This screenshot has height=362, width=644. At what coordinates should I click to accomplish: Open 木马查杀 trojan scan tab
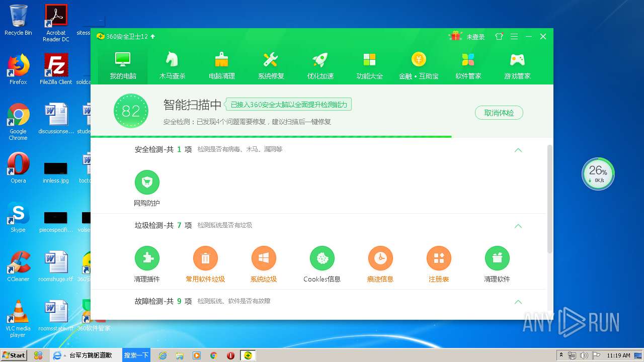[172, 65]
